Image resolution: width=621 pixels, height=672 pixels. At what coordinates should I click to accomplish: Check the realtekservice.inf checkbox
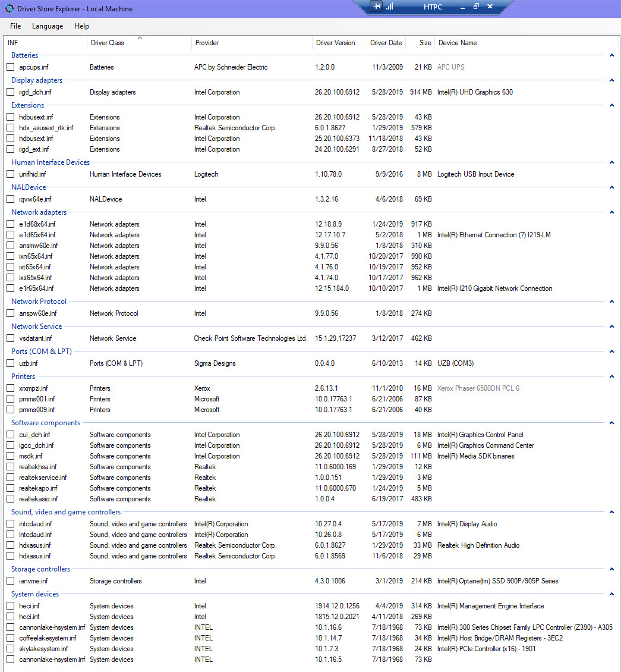click(11, 478)
